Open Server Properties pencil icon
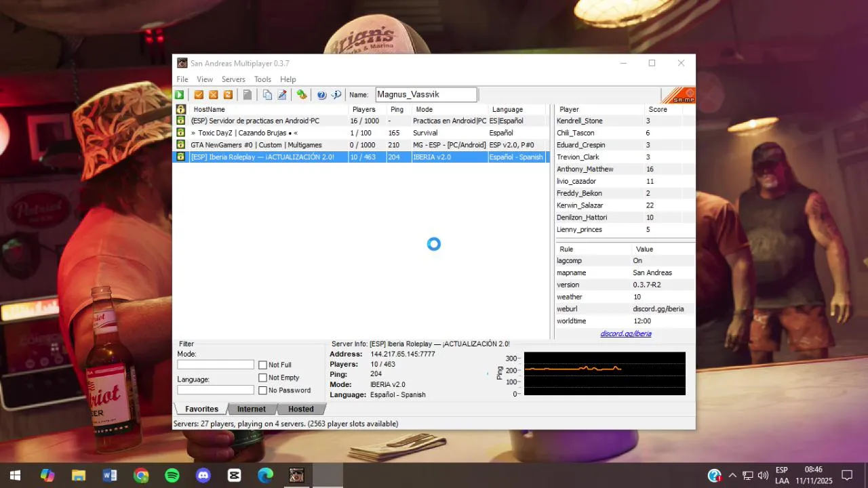The height and width of the screenshot is (488, 868). click(x=282, y=95)
